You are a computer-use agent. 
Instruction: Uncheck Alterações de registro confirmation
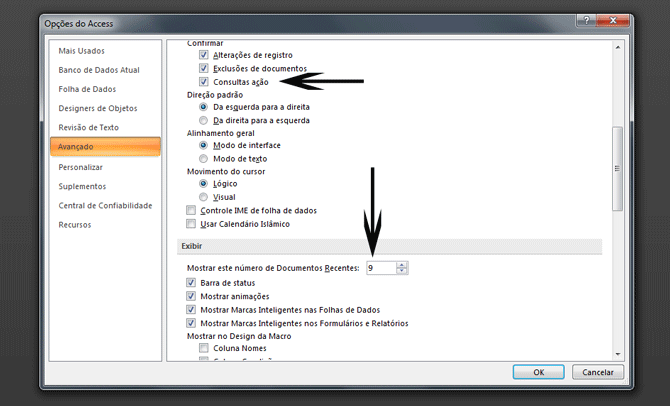tap(203, 55)
